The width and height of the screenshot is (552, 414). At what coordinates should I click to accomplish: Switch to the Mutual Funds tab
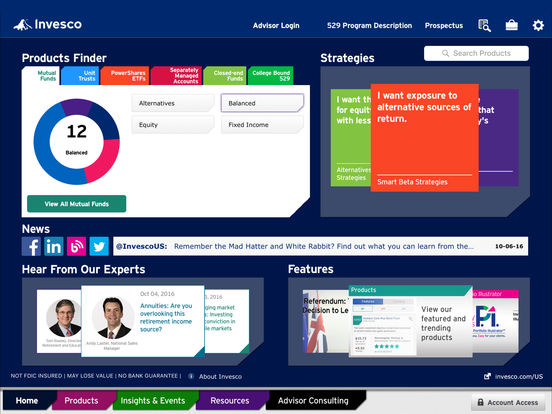(41, 76)
